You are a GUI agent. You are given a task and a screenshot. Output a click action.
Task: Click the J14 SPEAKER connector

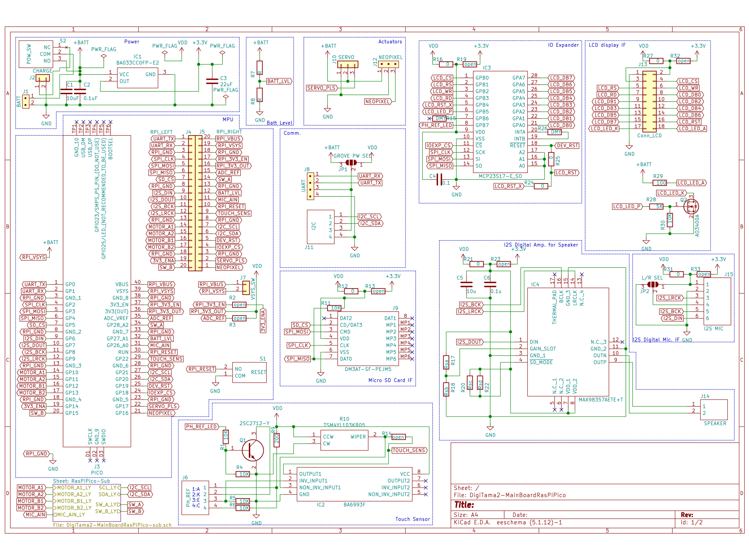tap(714, 409)
